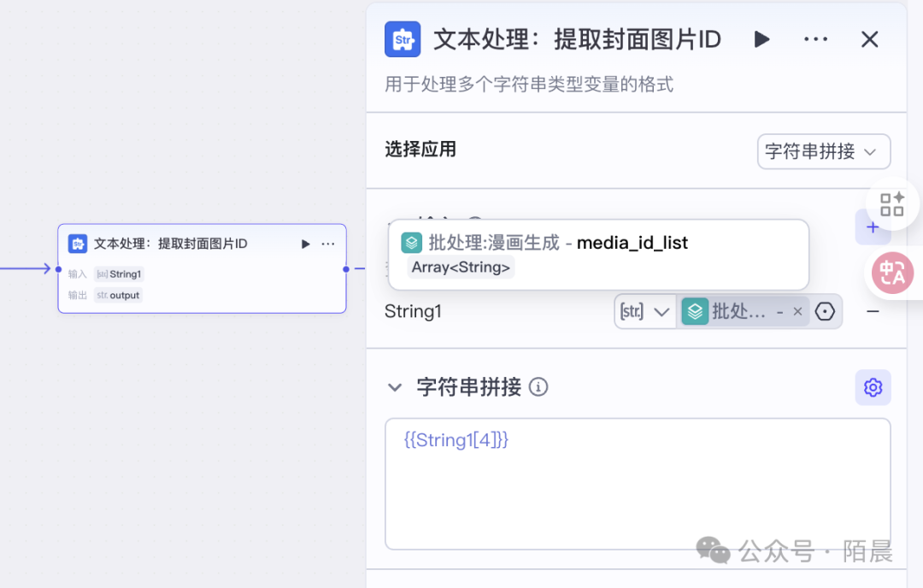The image size is (923, 588).
Task: Remove the 批处理 variable reference tag
Action: point(797,312)
